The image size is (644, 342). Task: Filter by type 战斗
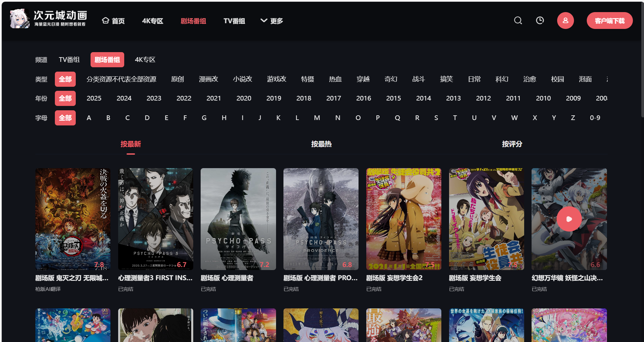coord(418,79)
